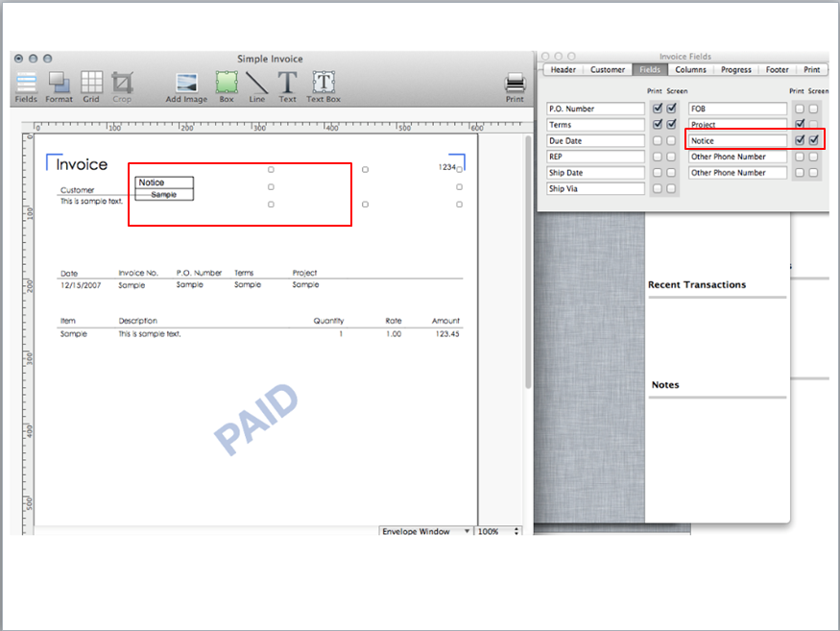Toggle Screen checkbox for P.O. Number
This screenshot has width=840, height=631.
(671, 109)
